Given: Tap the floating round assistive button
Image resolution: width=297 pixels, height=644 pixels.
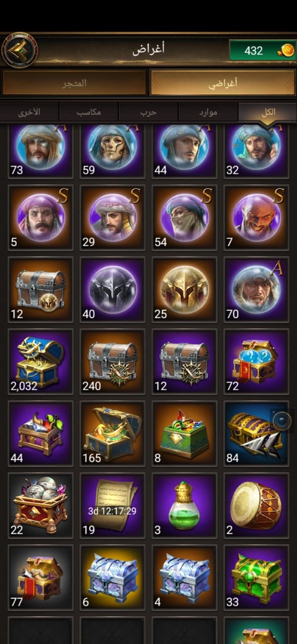Looking at the screenshot, I should pyautogui.click(x=282, y=419).
